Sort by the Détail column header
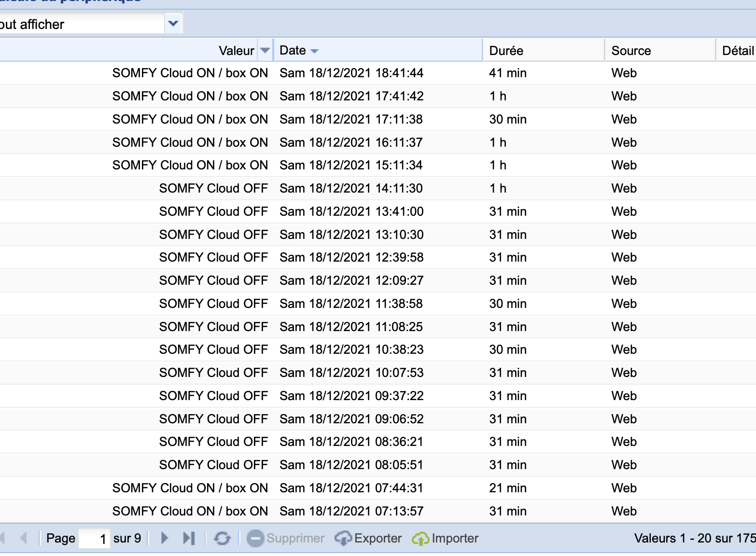 [736, 50]
